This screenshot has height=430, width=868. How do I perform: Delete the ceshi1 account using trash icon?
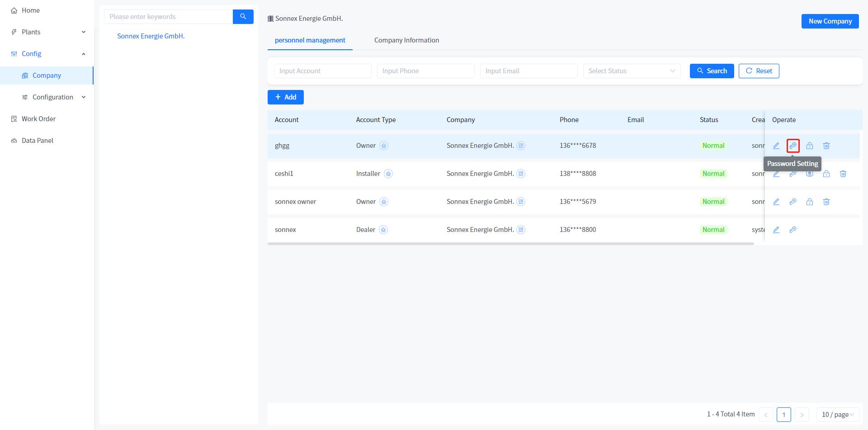843,174
